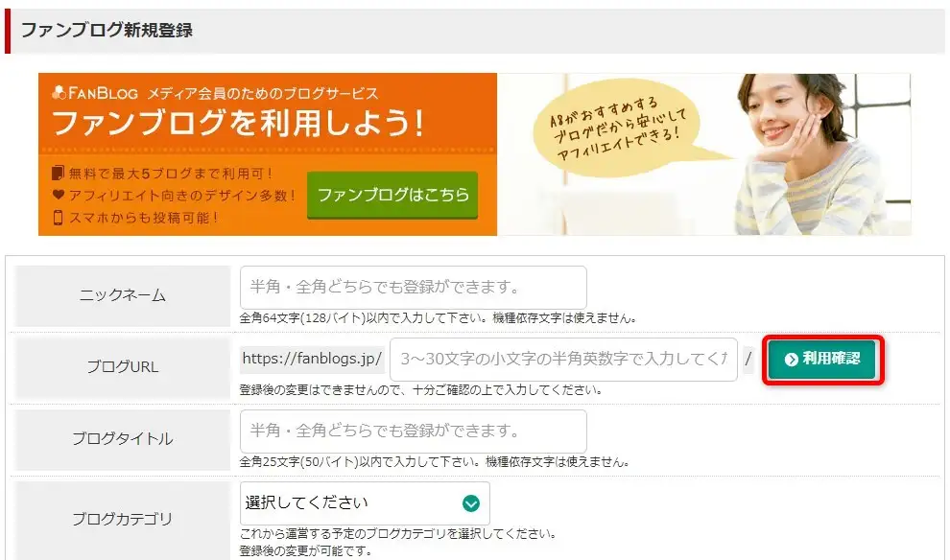Click the teal dropdown chevron icon
Viewport: 950px width, 560px height.
pos(471,503)
